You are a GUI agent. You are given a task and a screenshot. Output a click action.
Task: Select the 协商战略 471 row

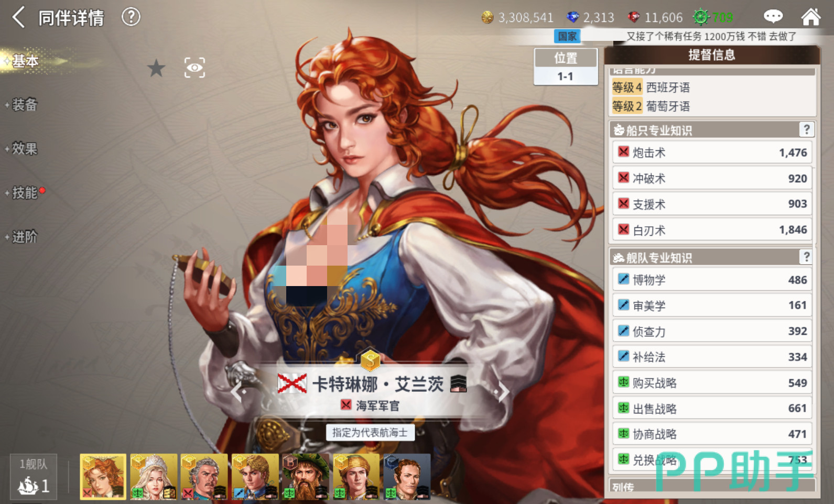pyautogui.click(x=712, y=434)
